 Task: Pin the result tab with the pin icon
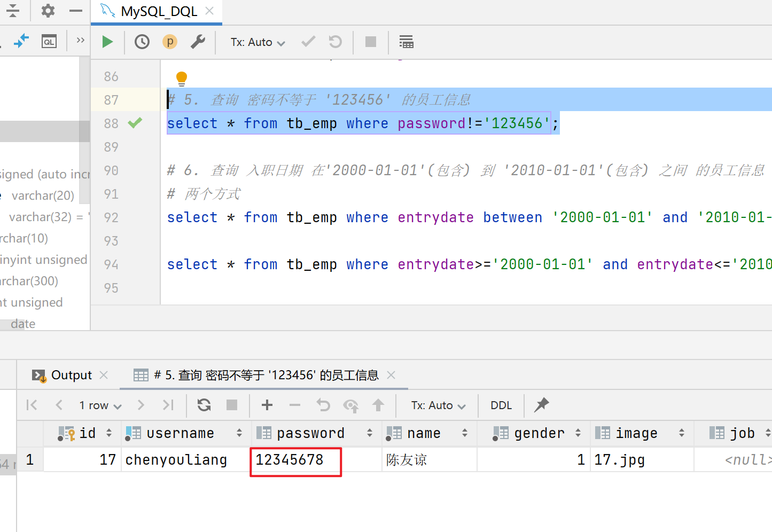click(x=541, y=405)
